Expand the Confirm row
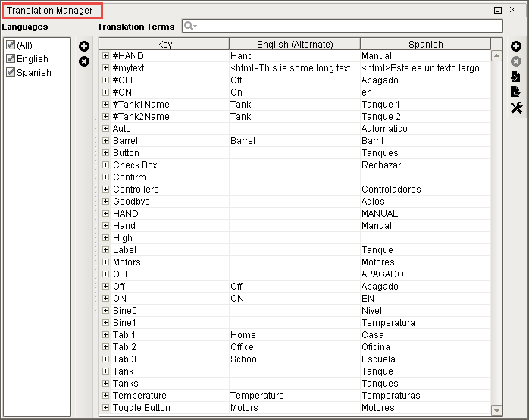The width and height of the screenshot is (529, 420). point(105,177)
